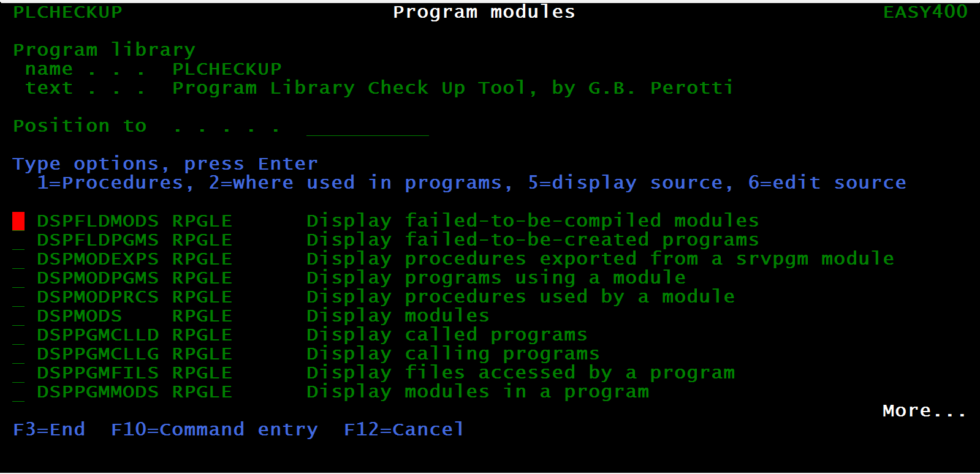Select option field next to DSPFLDMODS
The height and width of the screenshot is (474, 980).
click(18, 221)
